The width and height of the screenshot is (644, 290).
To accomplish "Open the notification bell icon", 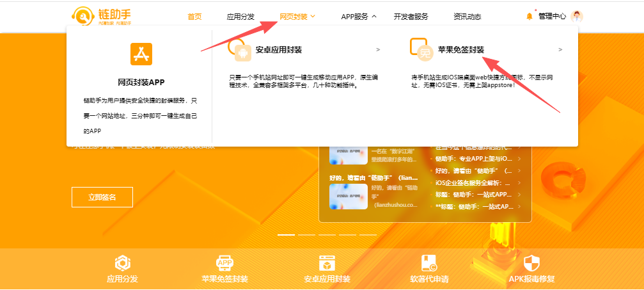I will 529,17.
